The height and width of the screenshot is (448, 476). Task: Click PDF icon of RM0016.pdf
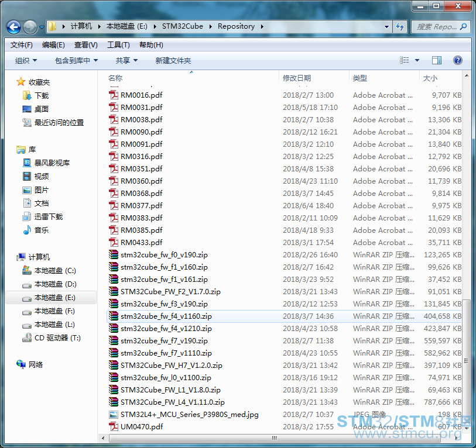[x=114, y=95]
